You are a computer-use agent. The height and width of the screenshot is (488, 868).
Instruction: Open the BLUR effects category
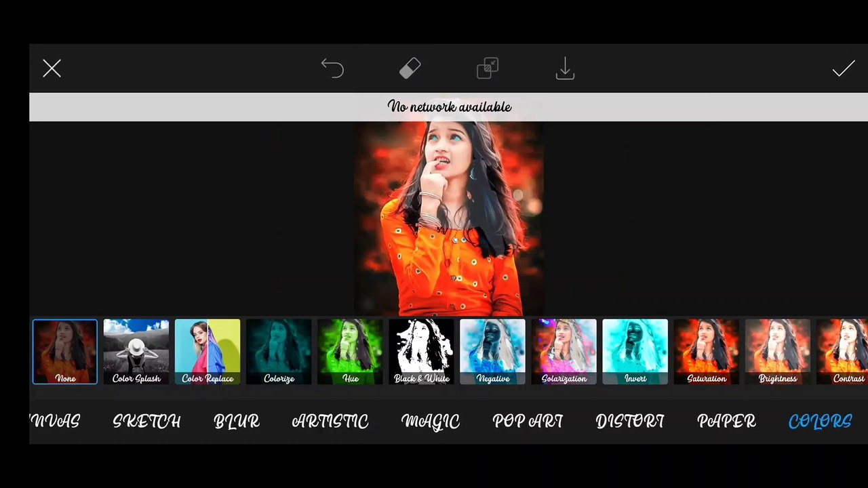tap(237, 422)
